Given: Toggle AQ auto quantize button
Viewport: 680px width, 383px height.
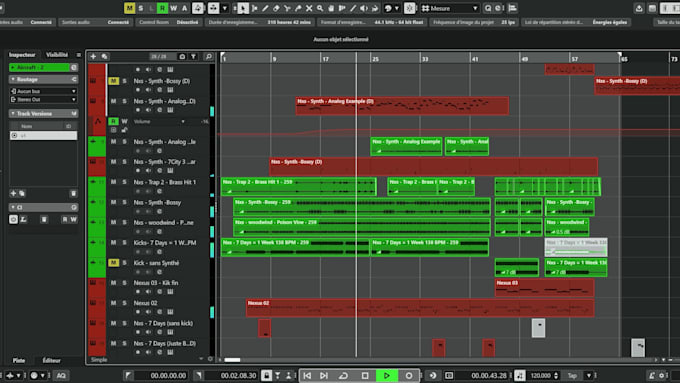Looking at the screenshot, I should [x=61, y=376].
